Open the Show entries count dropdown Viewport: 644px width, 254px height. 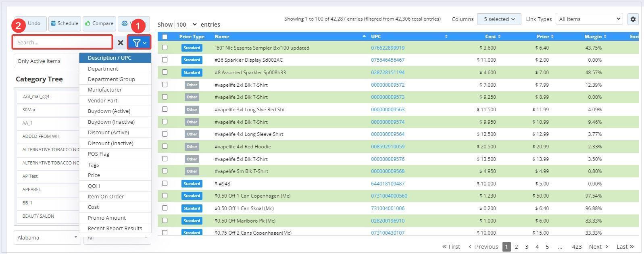(x=186, y=25)
